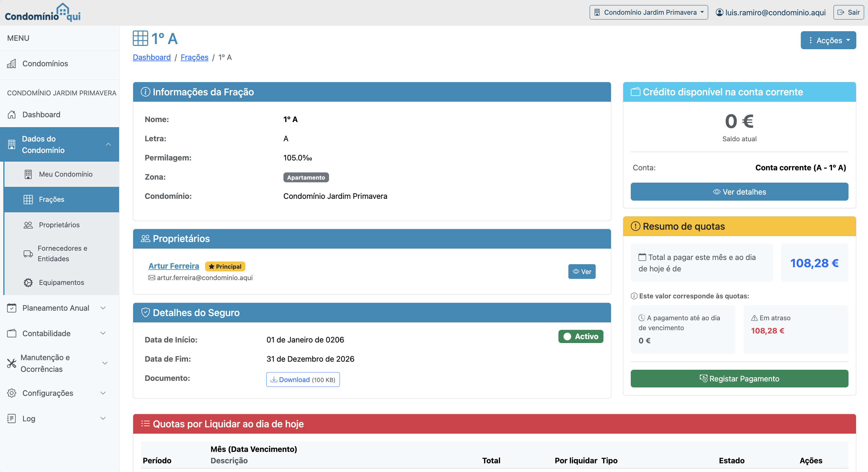Expand the Configurações chevron
This screenshot has width=868, height=472.
pos(103,393)
